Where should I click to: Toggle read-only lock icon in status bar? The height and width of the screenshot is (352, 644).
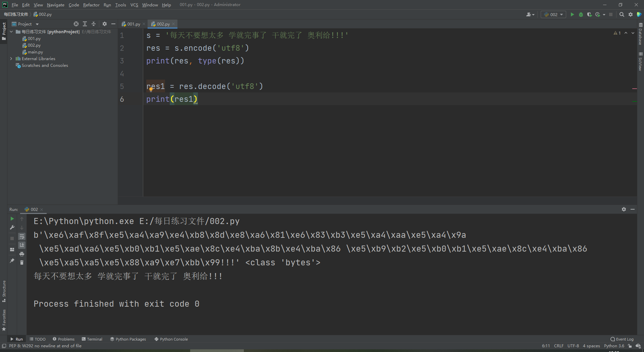[630, 346]
